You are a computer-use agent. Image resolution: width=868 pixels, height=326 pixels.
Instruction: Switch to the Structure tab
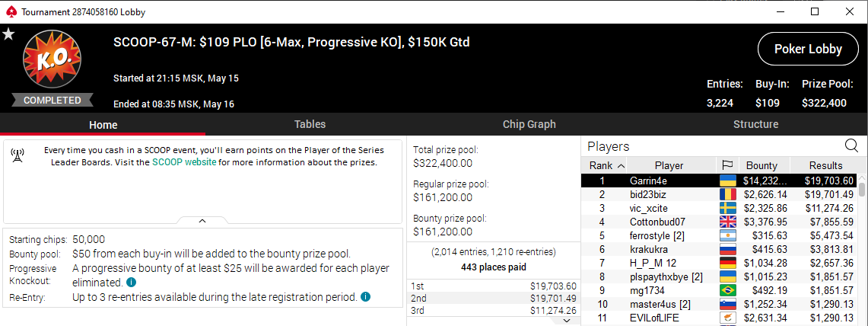click(x=755, y=124)
